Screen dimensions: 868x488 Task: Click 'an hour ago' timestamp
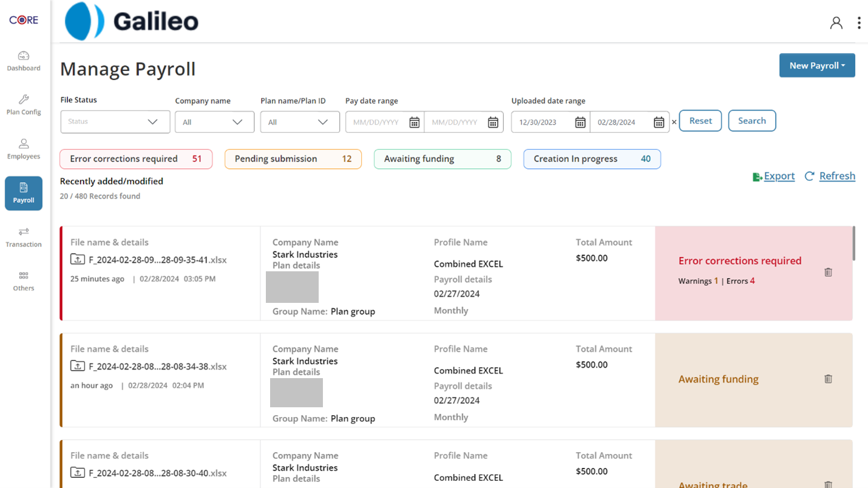pos(92,385)
